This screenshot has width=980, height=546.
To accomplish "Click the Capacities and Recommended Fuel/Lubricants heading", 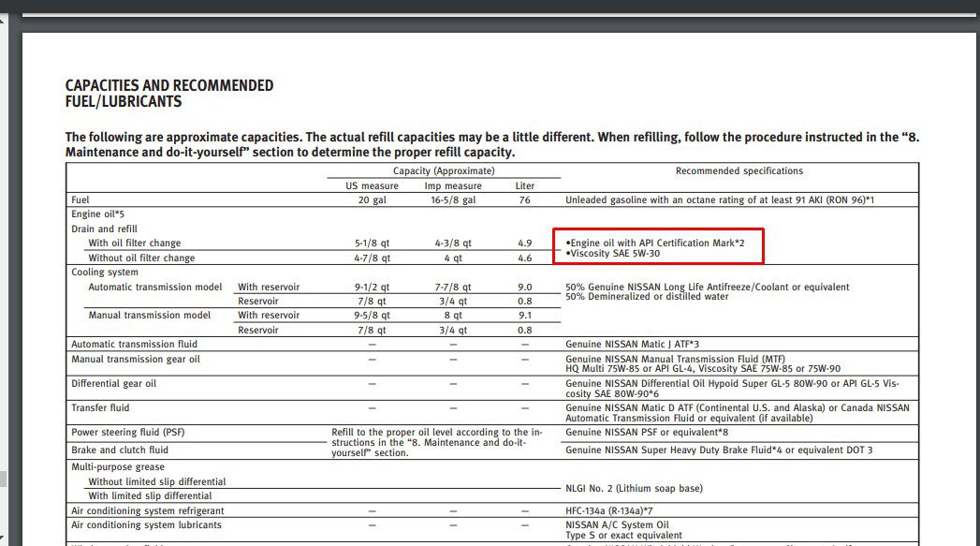I will (x=169, y=93).
